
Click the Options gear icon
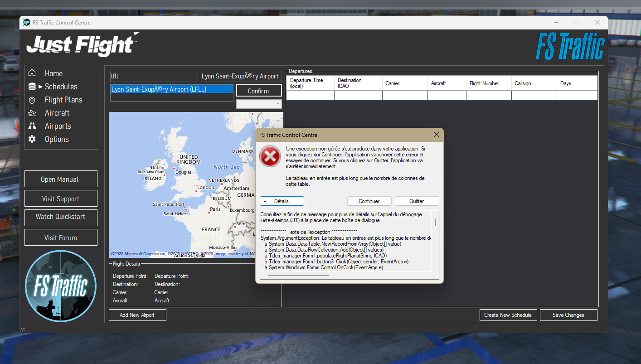32,139
